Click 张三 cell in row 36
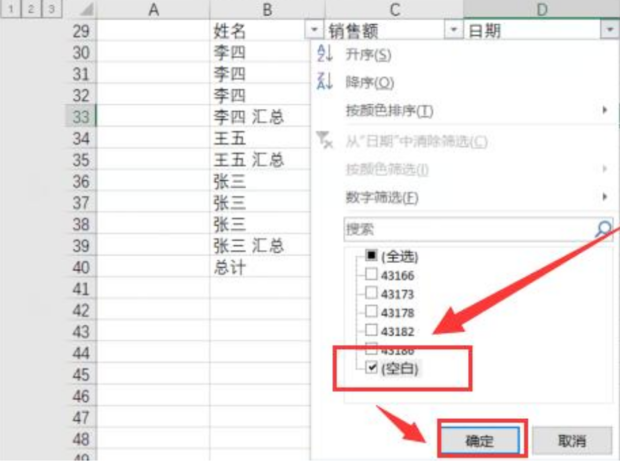Screen dimensions: 620x466 (x=260, y=181)
